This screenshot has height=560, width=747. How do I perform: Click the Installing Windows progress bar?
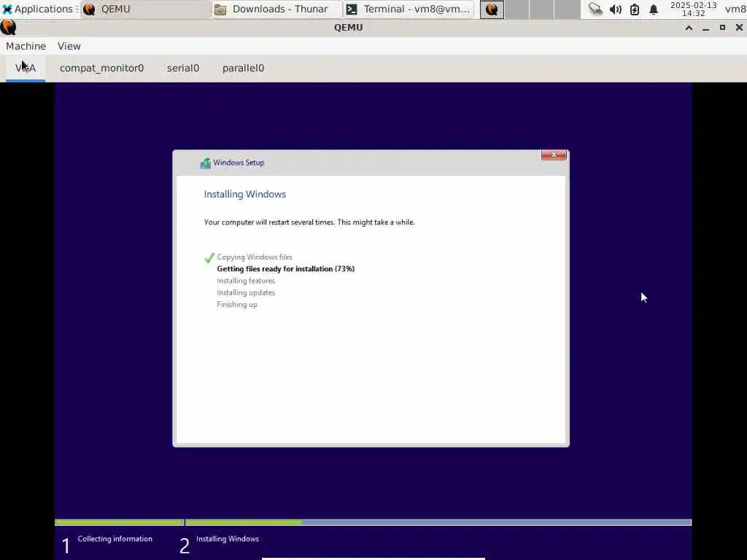438,522
